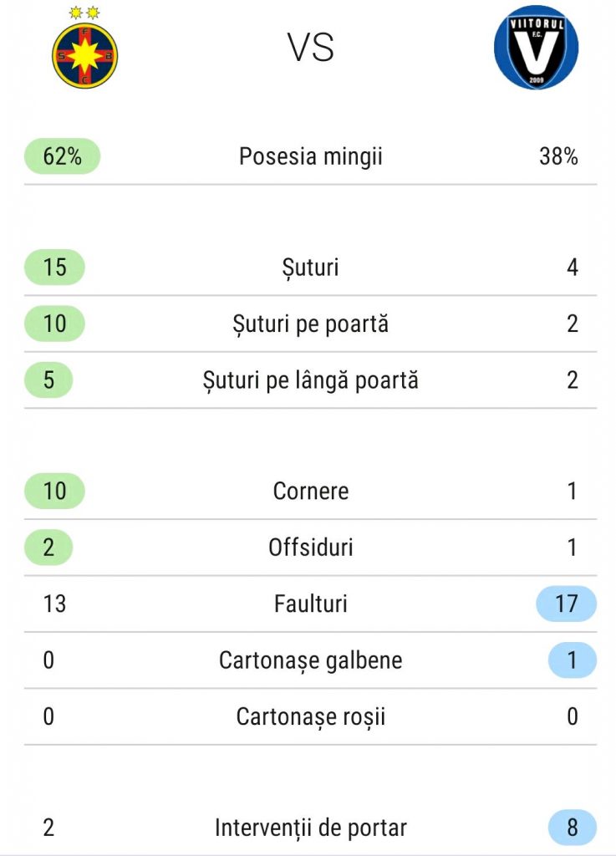Image resolution: width=616 pixels, height=856 pixels.
Task: Select the Șuturi pe poartă row label
Action: click(311, 324)
